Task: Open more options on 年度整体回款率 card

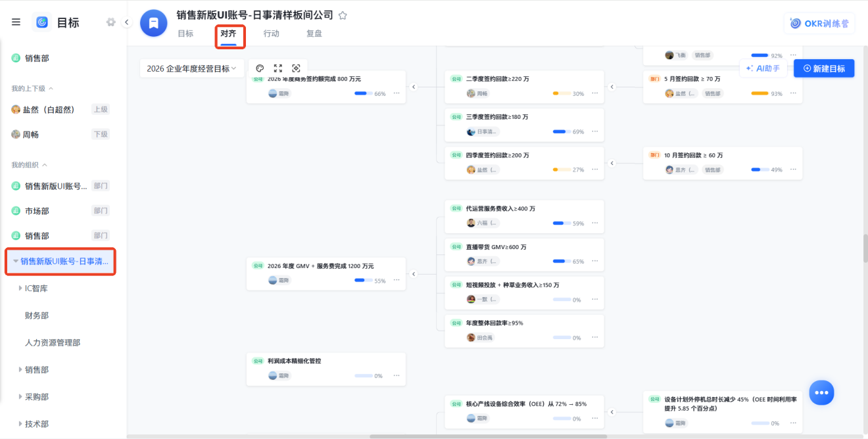Action: click(594, 337)
